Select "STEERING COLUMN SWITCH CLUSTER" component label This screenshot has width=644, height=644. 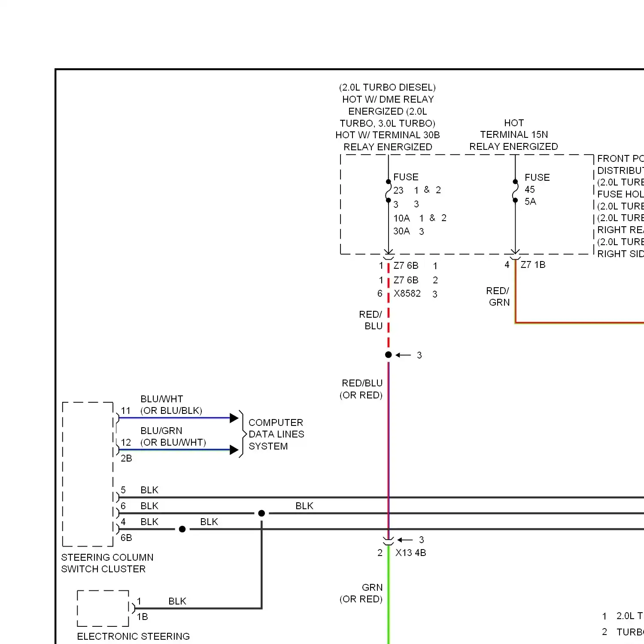pyautogui.click(x=107, y=563)
